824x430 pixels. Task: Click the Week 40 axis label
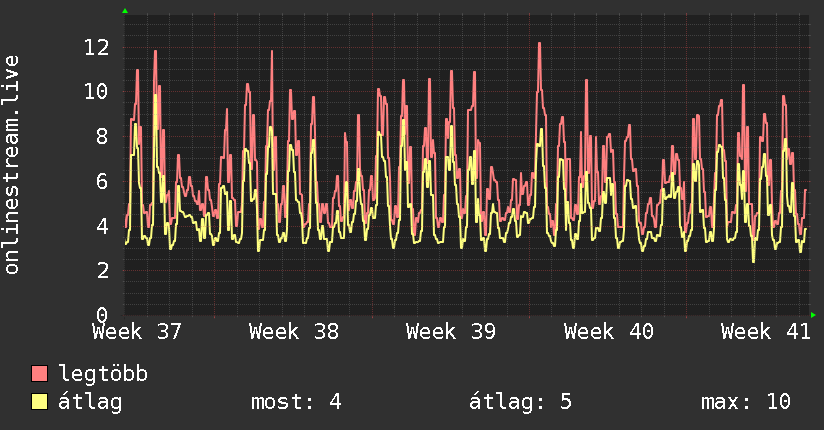pos(609,332)
